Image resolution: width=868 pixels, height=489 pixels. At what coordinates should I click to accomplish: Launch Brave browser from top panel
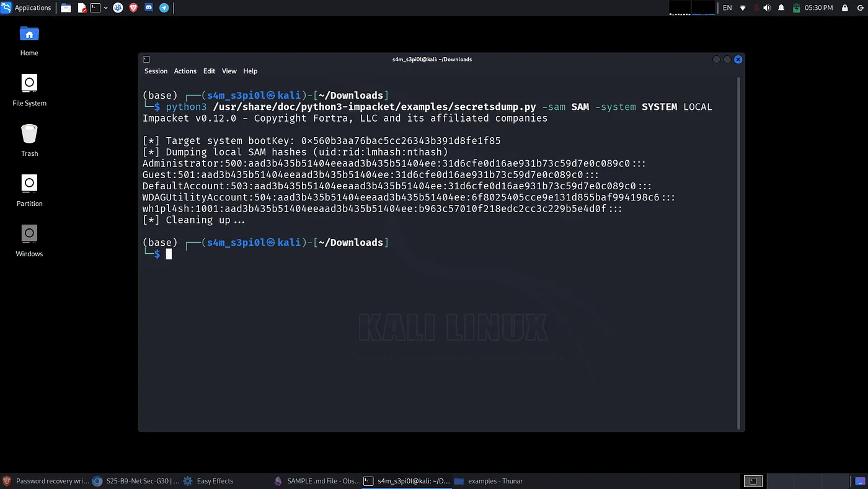pyautogui.click(x=133, y=8)
